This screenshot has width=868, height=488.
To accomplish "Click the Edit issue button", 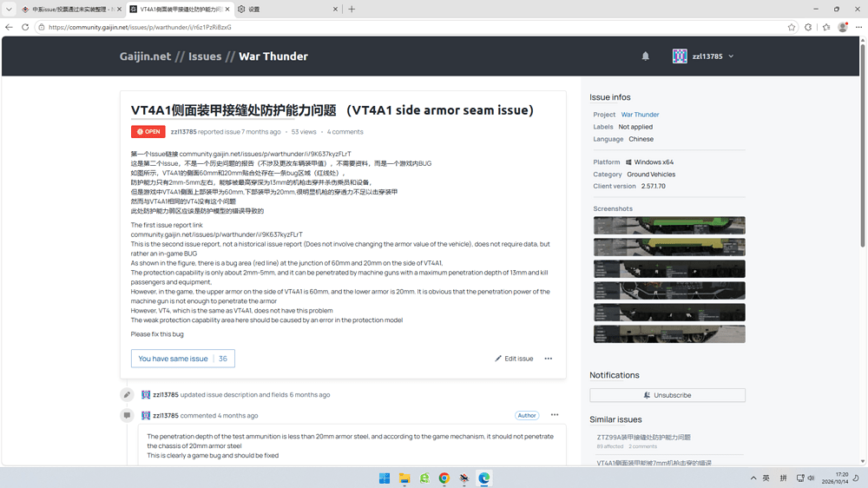I will (x=514, y=359).
